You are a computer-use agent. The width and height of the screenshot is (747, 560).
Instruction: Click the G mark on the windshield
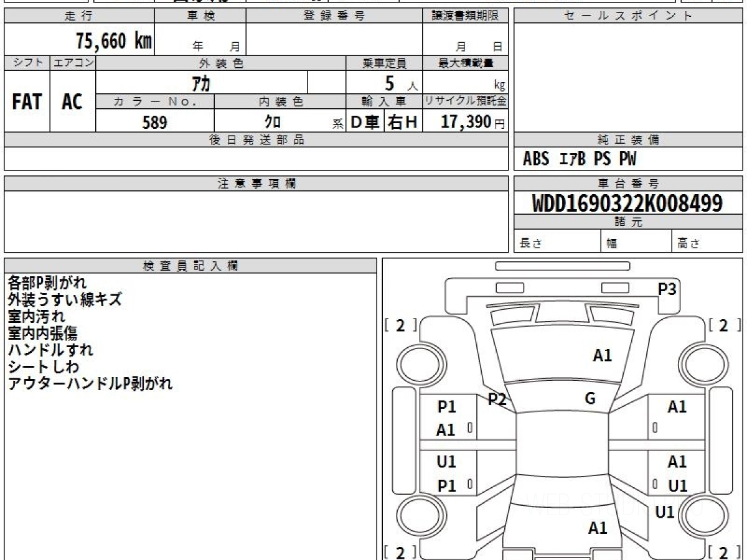click(x=590, y=399)
